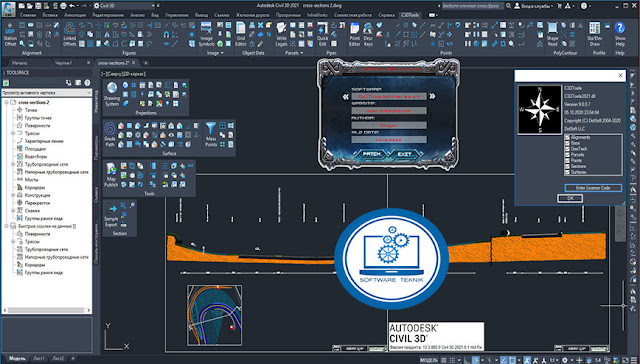
Task: Expand the Parcels ribbon panel dropdown
Action: pyautogui.click(x=294, y=53)
